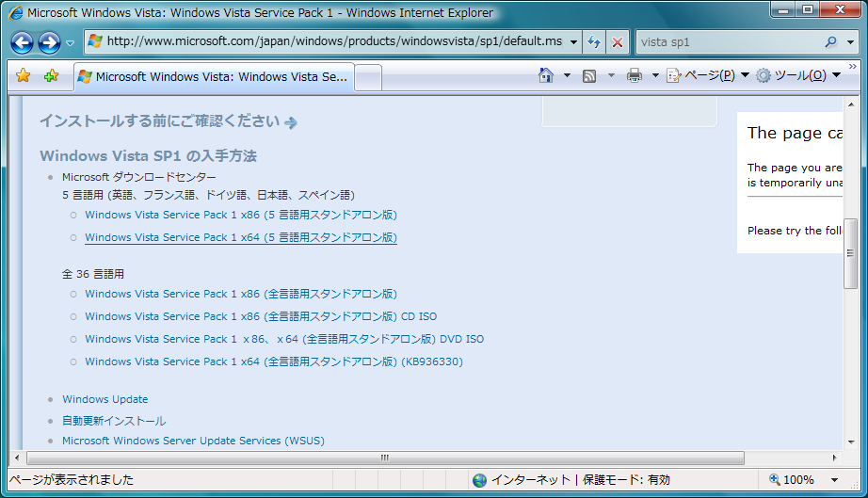
Task: Go back with the Back arrow button
Action: (x=23, y=42)
